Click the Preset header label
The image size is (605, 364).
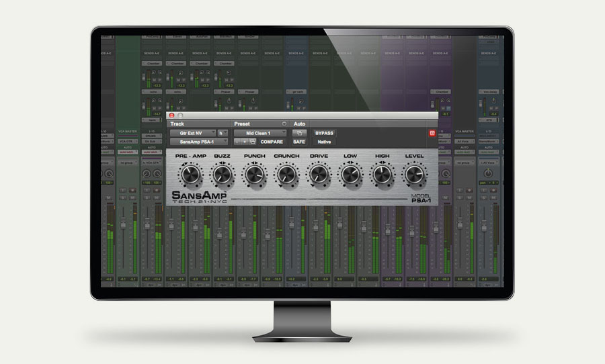(242, 124)
